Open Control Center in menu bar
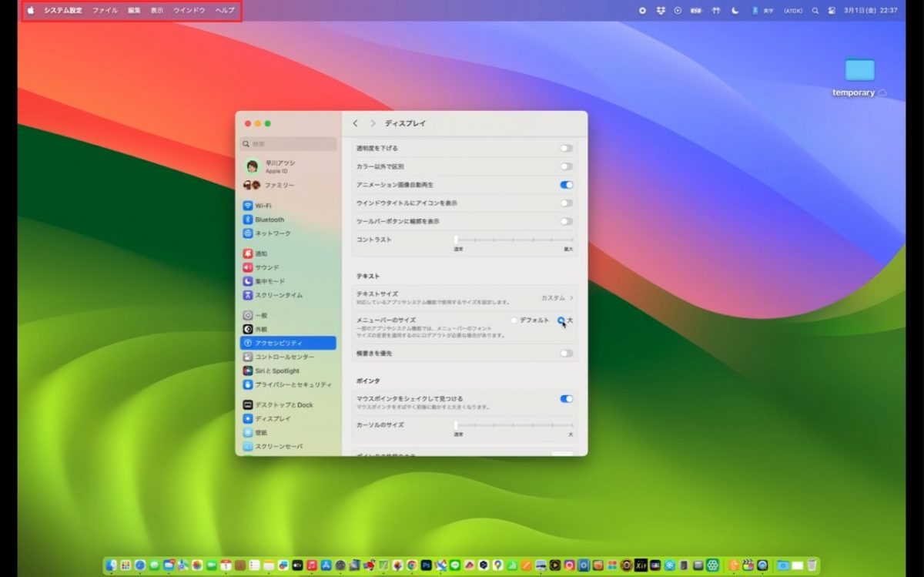This screenshot has width=924, height=577. (832, 11)
